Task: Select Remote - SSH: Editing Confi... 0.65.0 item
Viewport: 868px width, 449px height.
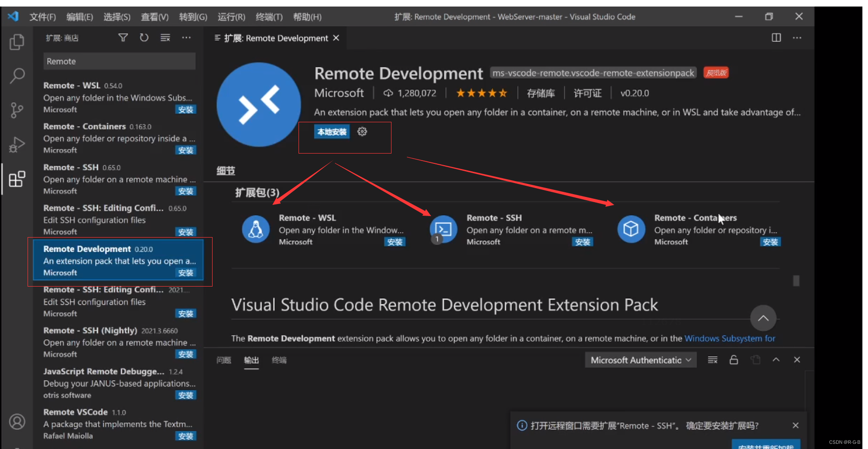Action: 119,219
